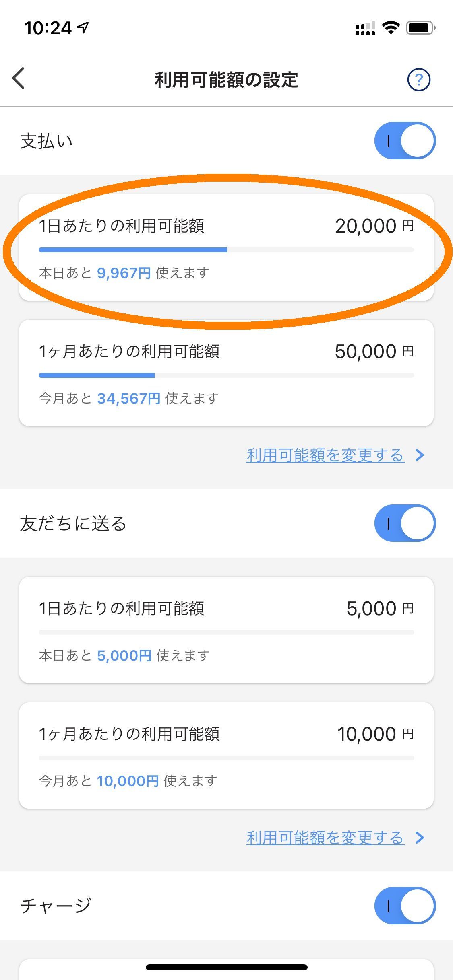
Task: Tap the 10:24 clock in status bar
Action: (x=48, y=28)
